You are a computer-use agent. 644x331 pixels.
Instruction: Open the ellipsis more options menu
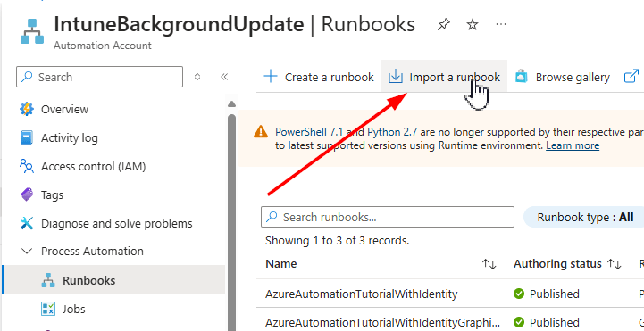click(501, 25)
